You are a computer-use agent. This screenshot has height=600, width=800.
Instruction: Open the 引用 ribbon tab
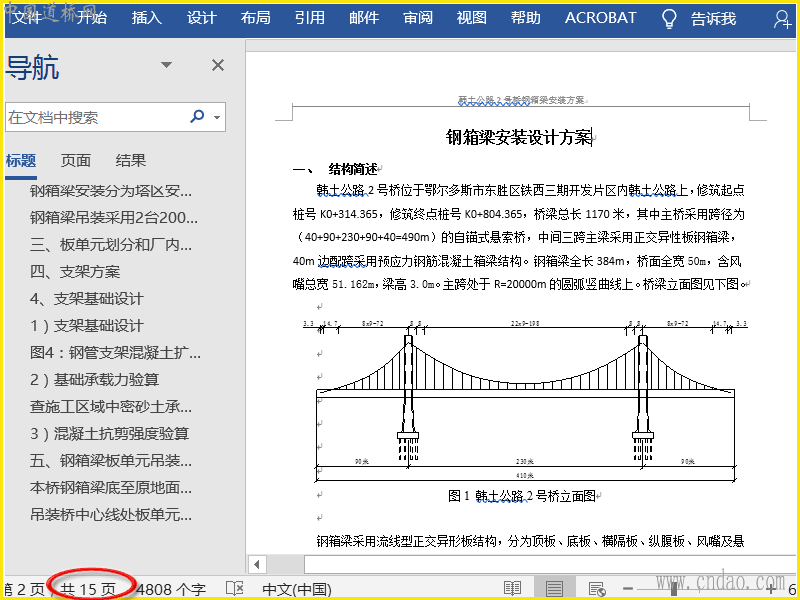[309, 18]
